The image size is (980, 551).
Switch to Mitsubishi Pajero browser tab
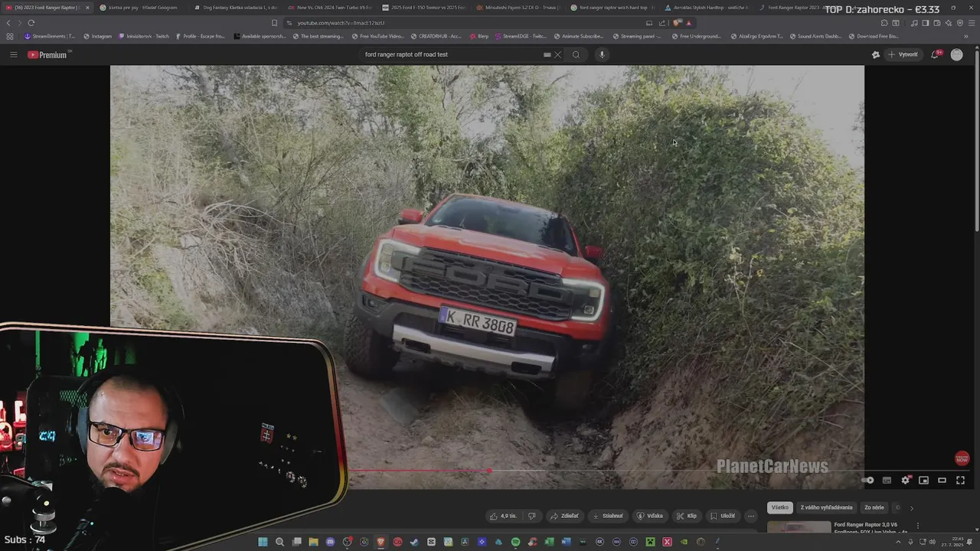pos(517,8)
